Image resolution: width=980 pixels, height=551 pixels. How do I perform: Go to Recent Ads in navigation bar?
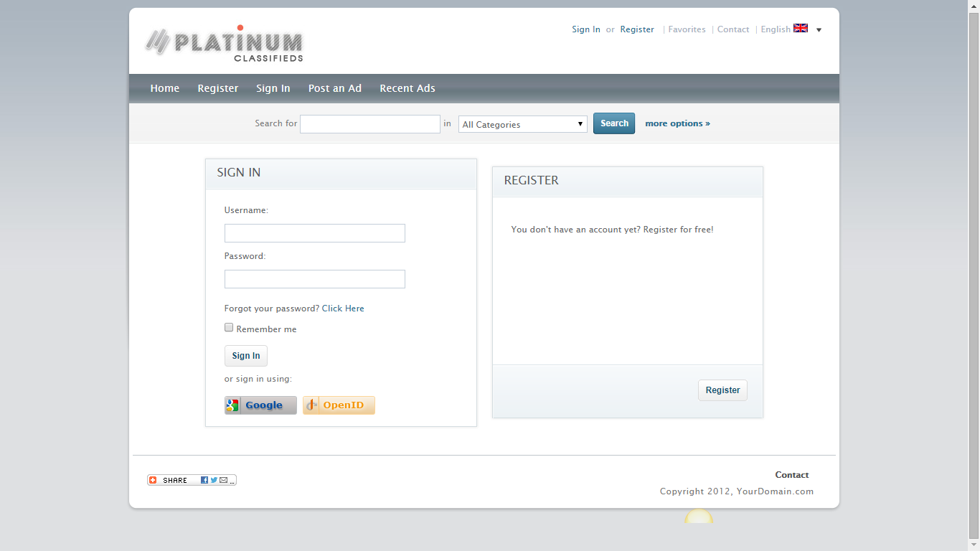407,88
